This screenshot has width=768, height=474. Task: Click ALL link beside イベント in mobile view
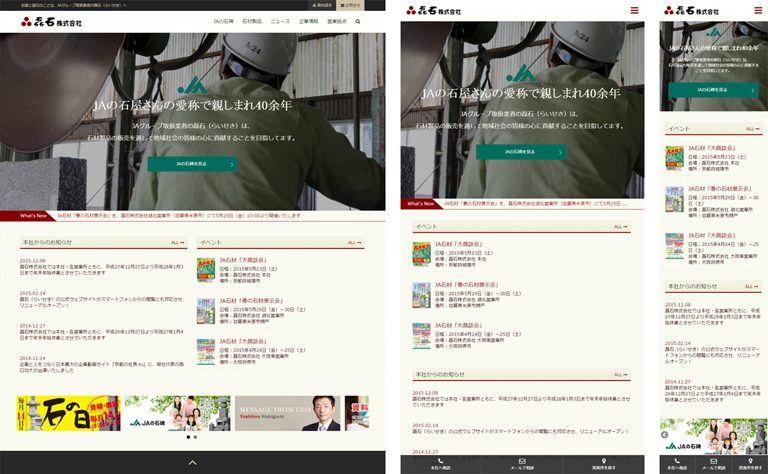tap(752, 129)
